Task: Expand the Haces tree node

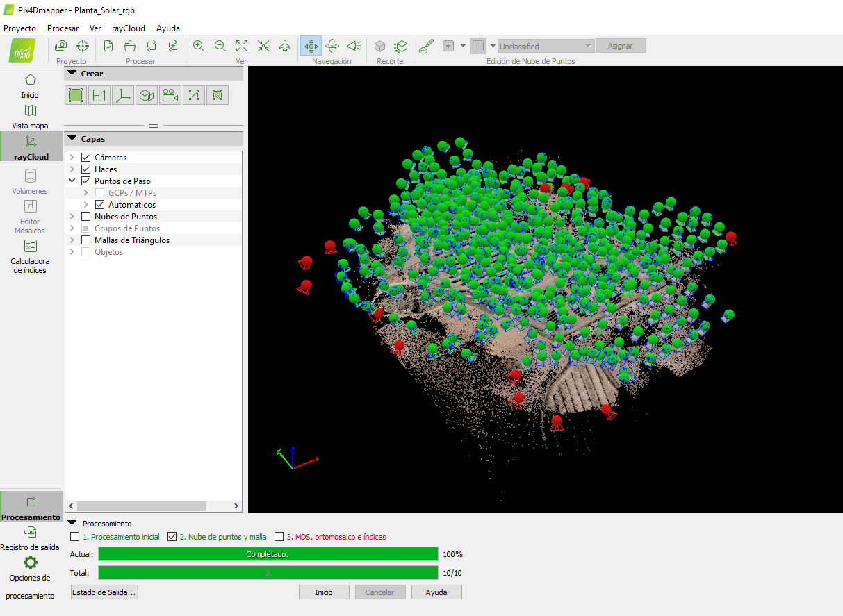Action: click(x=72, y=169)
